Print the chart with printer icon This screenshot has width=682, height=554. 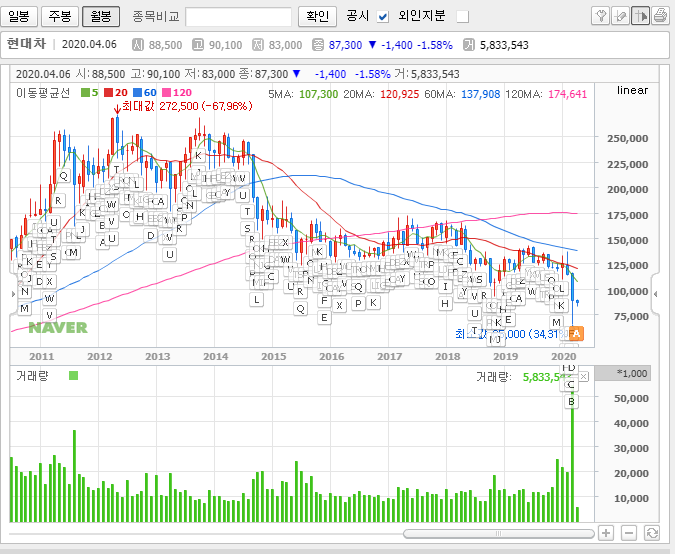pyautogui.click(x=660, y=16)
